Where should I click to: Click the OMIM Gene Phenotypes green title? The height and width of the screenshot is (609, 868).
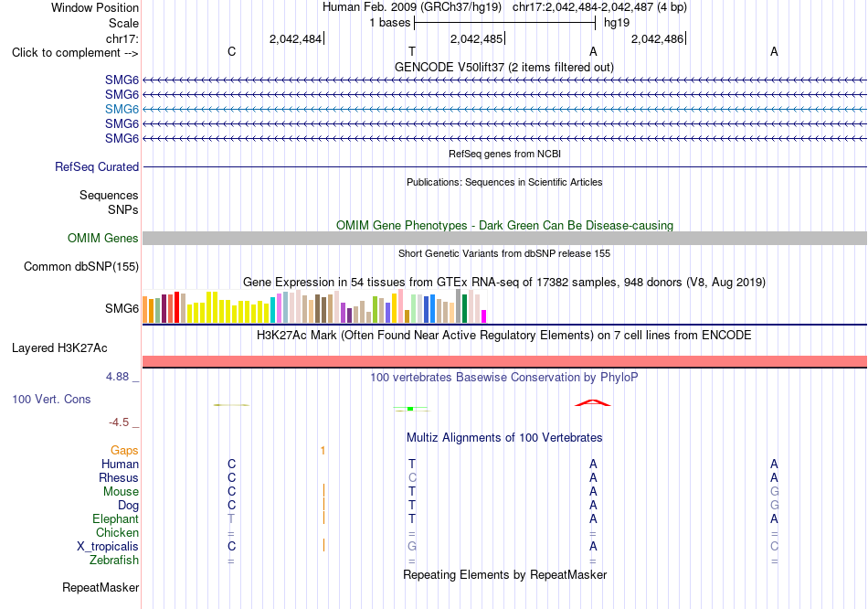coord(505,226)
